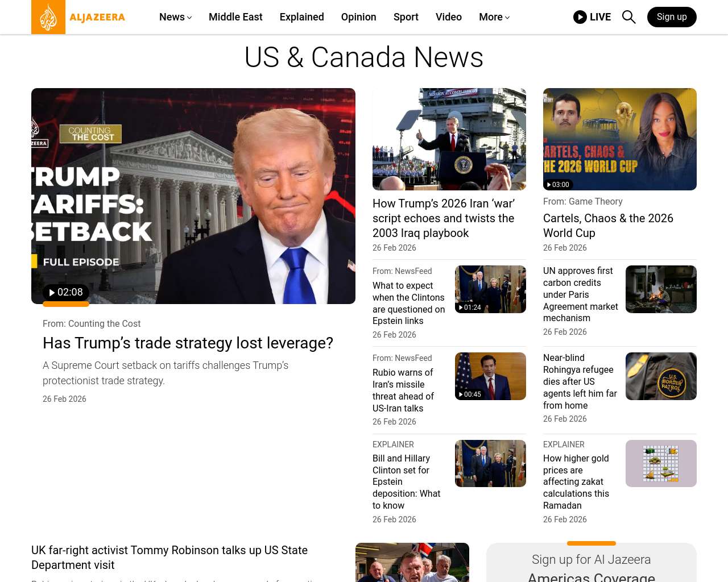Click the Sign up button

(671, 17)
